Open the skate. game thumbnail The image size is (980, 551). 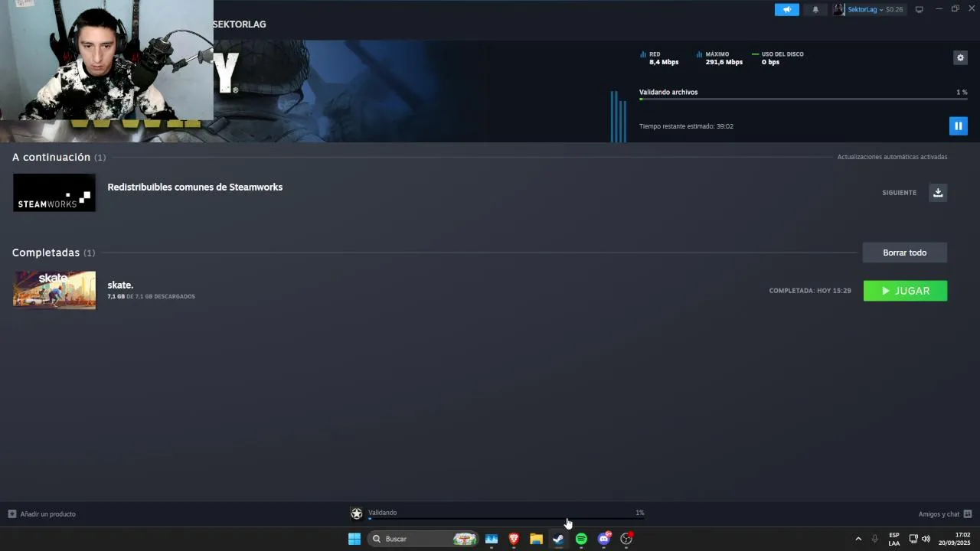tap(54, 290)
